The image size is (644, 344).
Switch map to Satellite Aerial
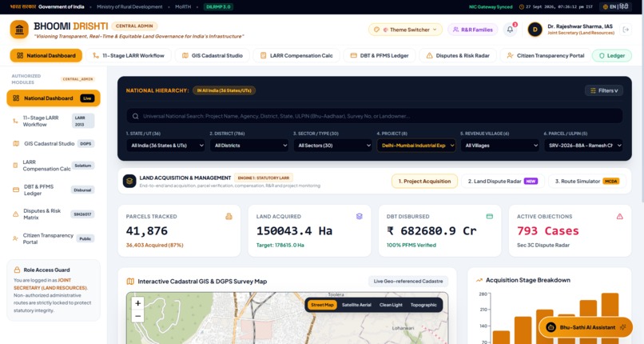(x=356, y=305)
